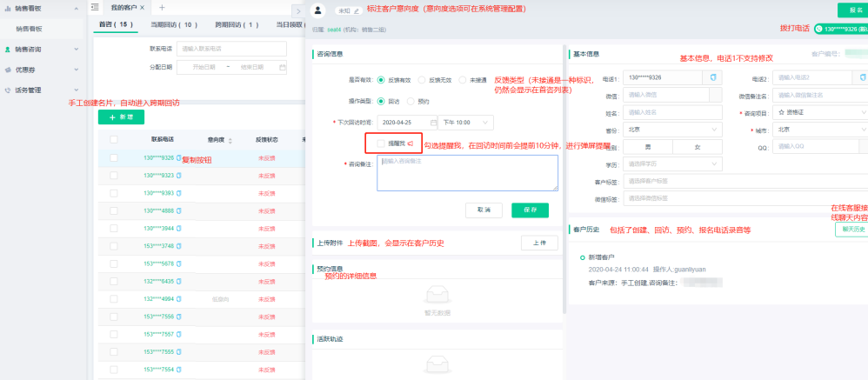Tick the select-all checkbox in table header
The height and width of the screenshot is (380, 868).
[114, 139]
